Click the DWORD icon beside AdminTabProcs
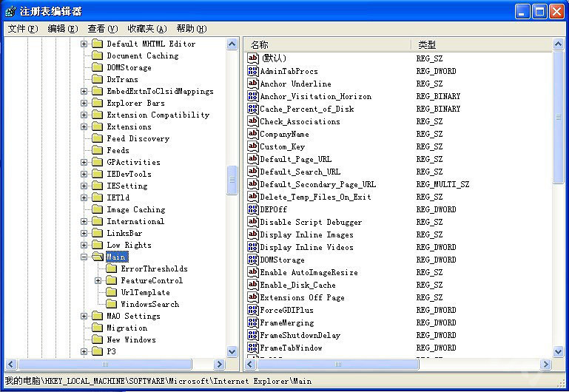 pyautogui.click(x=252, y=71)
